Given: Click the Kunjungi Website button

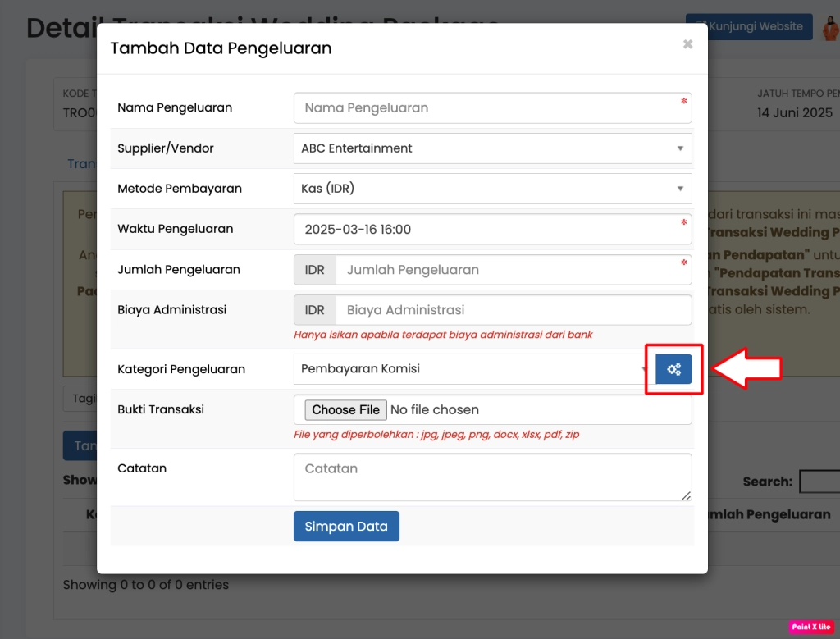Looking at the screenshot, I should click(x=748, y=26).
